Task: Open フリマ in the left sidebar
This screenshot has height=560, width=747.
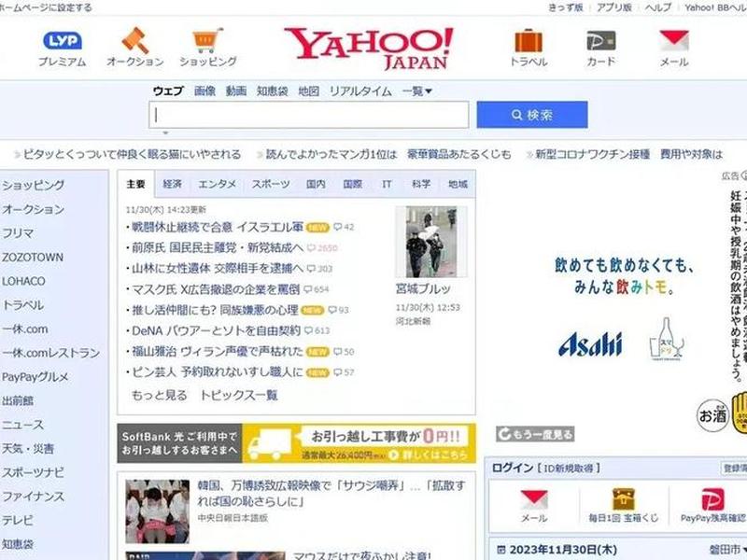Action: click(18, 233)
